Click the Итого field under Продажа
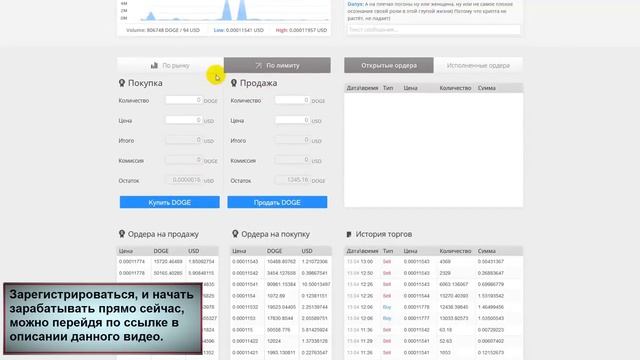Screen dimensions: 640x360 tap(293, 140)
